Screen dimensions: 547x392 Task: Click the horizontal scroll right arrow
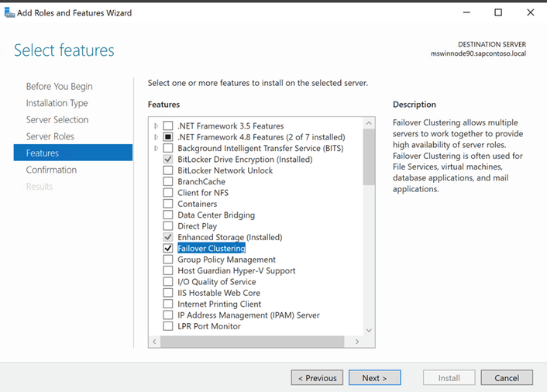point(357,342)
